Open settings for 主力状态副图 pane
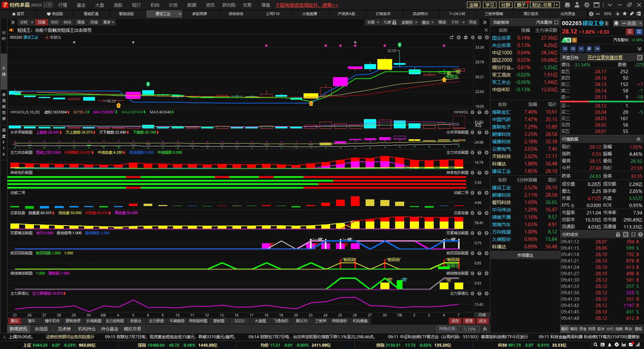The height and width of the screenshot is (349, 644). pyautogui.click(x=473, y=152)
